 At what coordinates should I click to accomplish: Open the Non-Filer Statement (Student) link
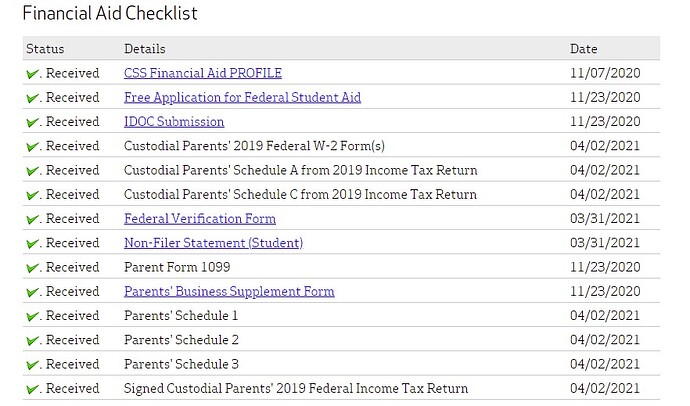point(213,243)
